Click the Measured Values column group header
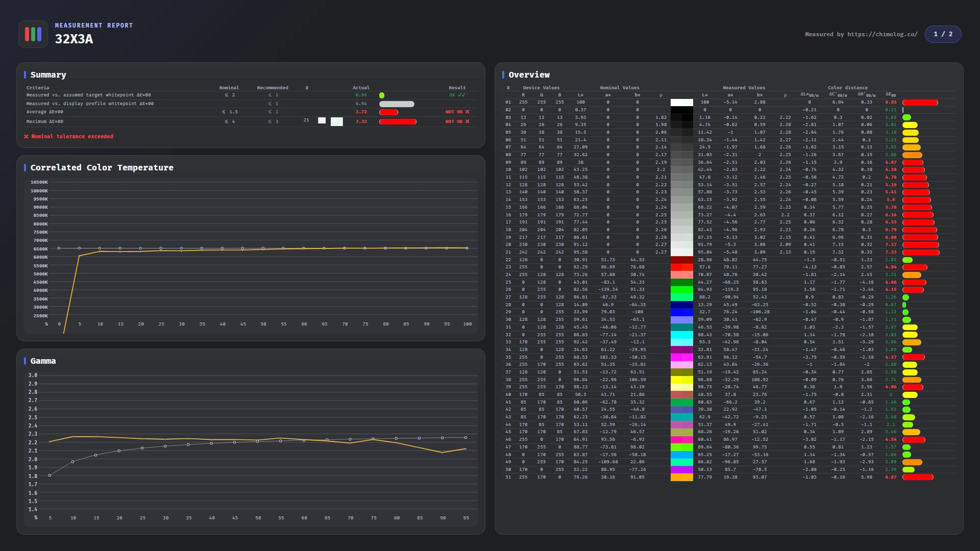 744,88
